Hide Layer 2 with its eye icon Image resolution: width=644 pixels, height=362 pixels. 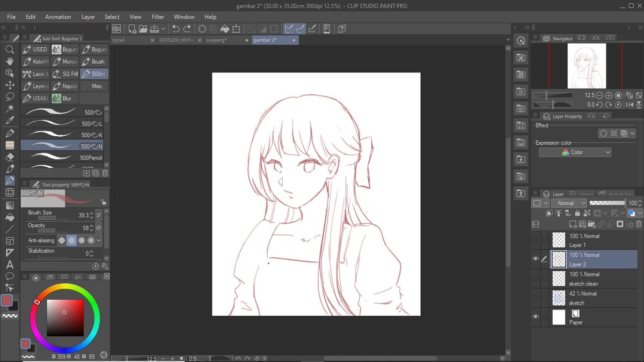point(536,259)
